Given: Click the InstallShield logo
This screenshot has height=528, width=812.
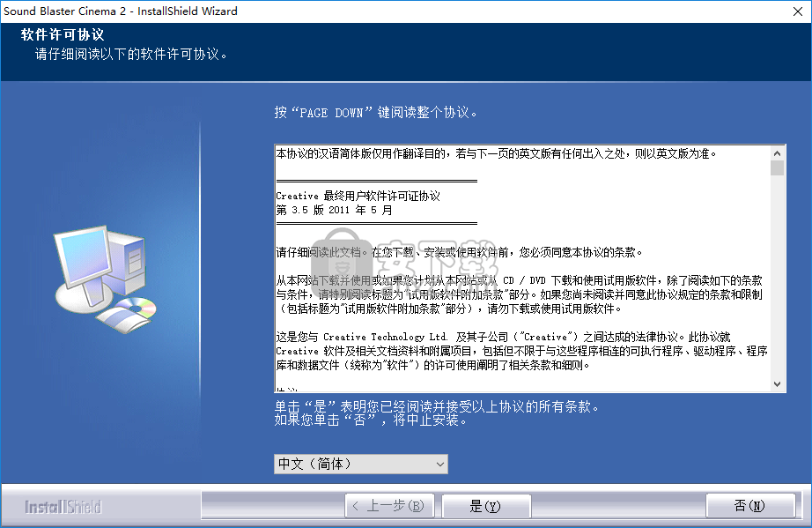Looking at the screenshot, I should [x=63, y=507].
